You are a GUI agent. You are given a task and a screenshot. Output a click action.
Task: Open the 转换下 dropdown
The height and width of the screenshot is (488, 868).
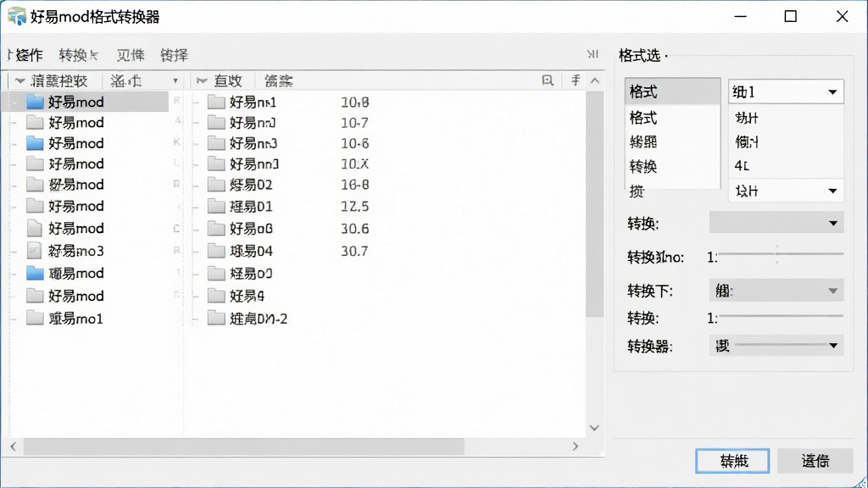click(x=776, y=291)
